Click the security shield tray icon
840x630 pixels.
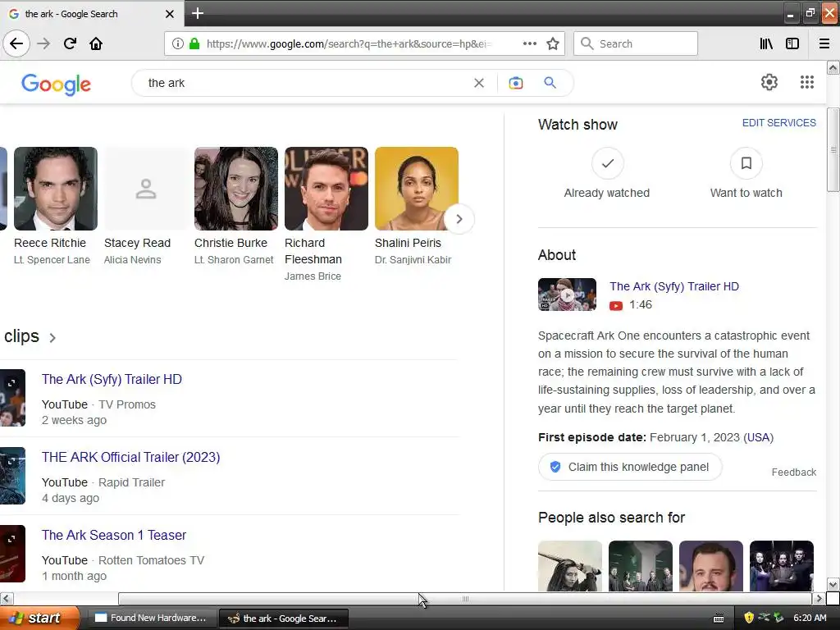tap(749, 618)
